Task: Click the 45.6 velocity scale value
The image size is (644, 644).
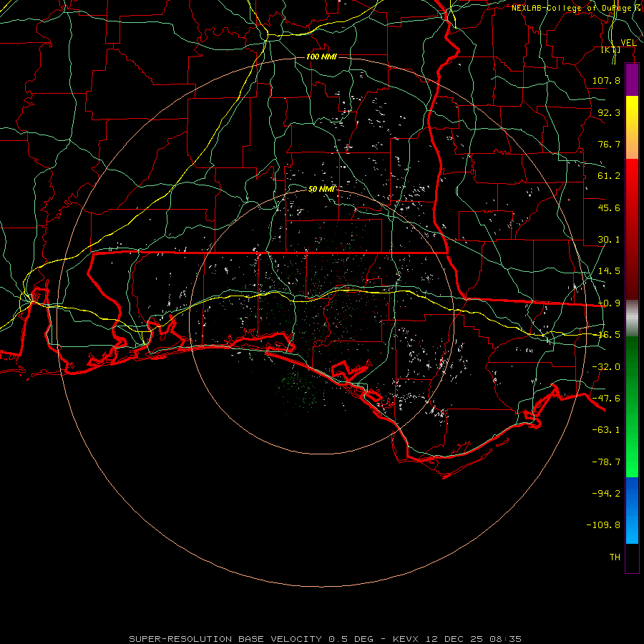Action: coord(609,208)
